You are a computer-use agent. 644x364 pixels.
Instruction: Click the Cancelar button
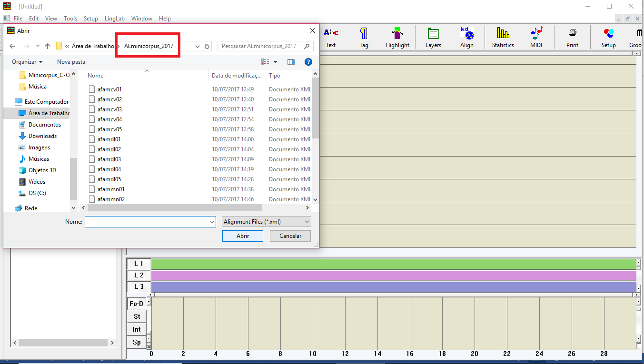pyautogui.click(x=290, y=236)
